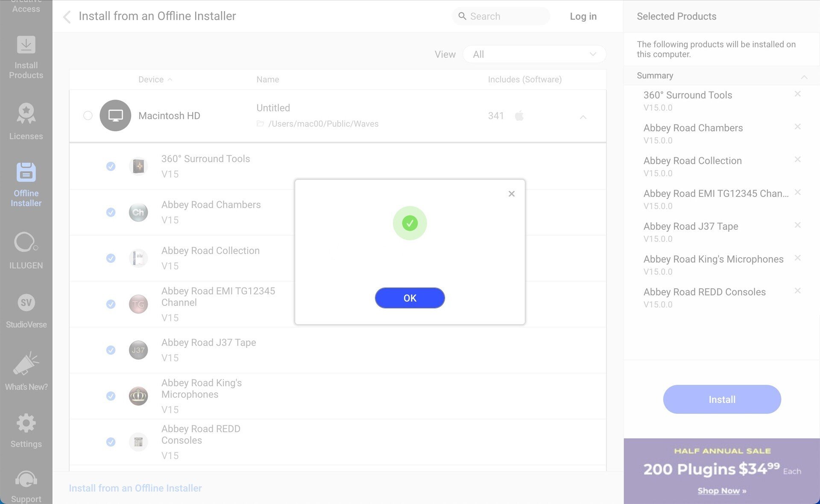Image resolution: width=820 pixels, height=504 pixels.
Task: Open StudioVerse from the sidebar
Action: point(26,311)
